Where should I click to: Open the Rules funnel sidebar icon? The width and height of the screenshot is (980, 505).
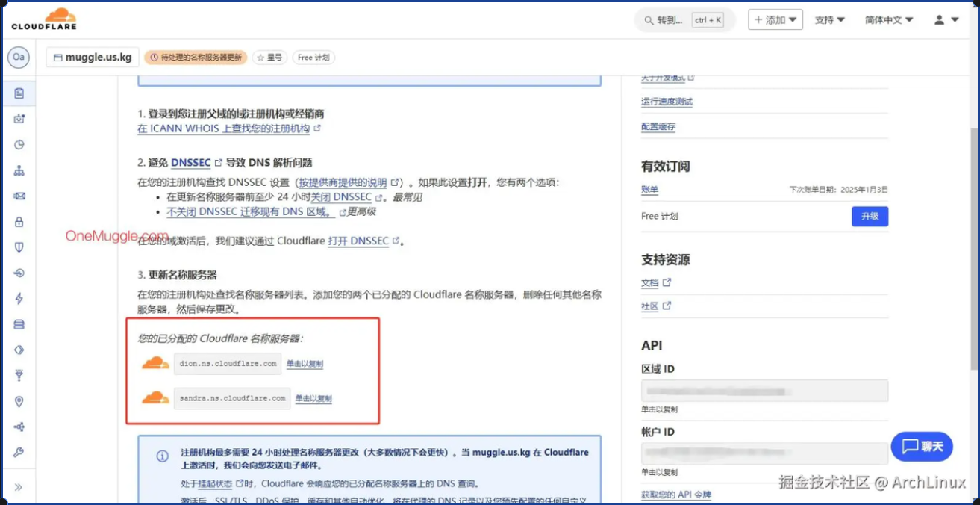point(19,376)
